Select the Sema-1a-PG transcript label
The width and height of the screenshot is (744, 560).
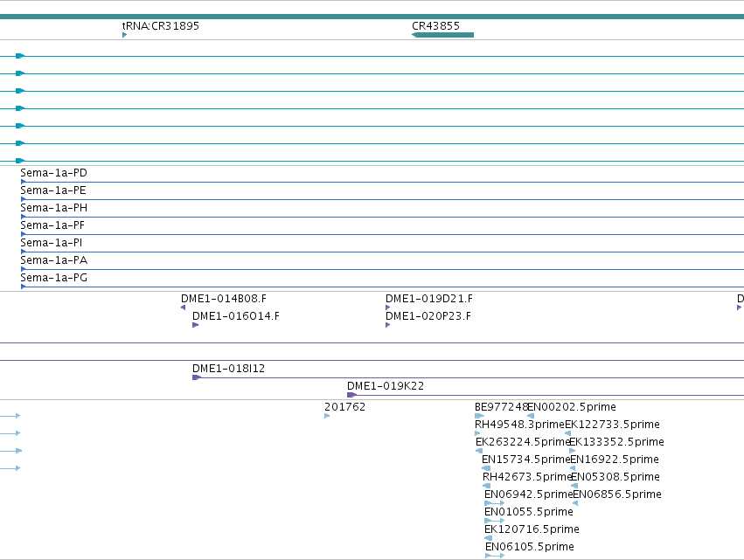[53, 279]
